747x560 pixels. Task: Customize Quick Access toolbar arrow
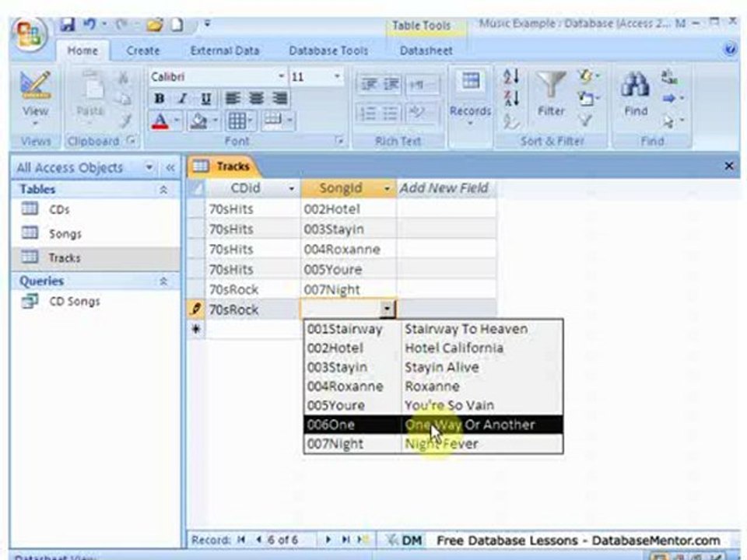pyautogui.click(x=207, y=23)
